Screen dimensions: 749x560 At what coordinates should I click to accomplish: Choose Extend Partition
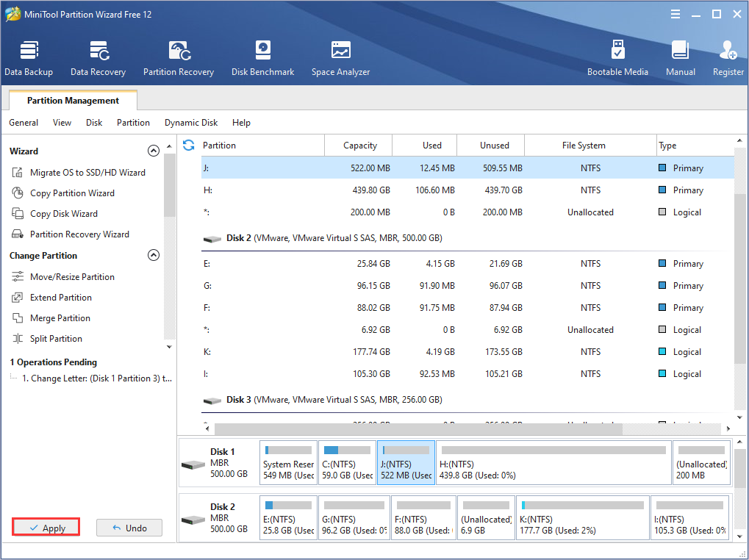pos(61,298)
